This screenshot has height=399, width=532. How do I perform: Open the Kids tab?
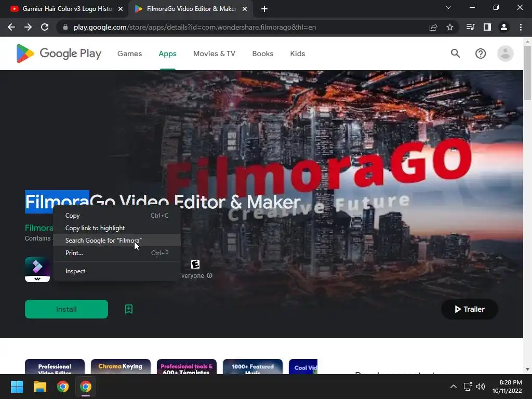[298, 54]
